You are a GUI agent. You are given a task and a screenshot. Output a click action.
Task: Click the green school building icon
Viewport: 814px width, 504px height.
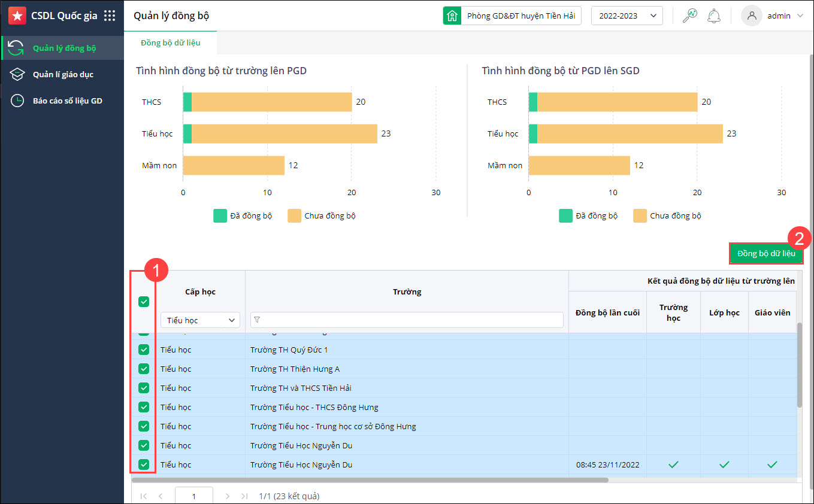tap(452, 16)
